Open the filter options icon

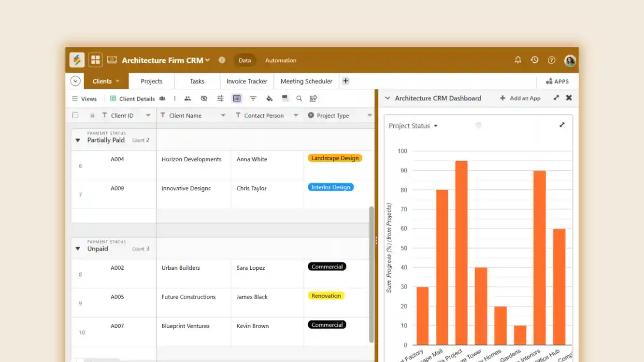pyautogui.click(x=253, y=98)
